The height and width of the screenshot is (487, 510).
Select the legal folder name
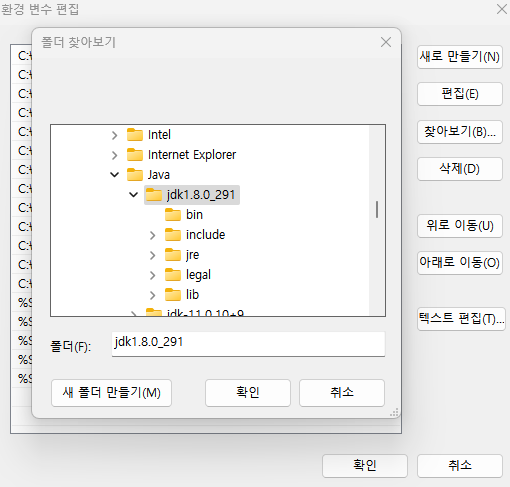point(198,275)
